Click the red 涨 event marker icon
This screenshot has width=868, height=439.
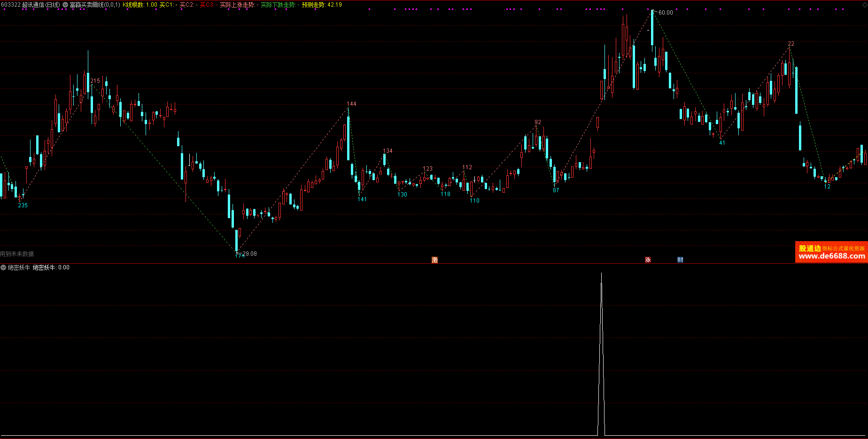tap(648, 260)
